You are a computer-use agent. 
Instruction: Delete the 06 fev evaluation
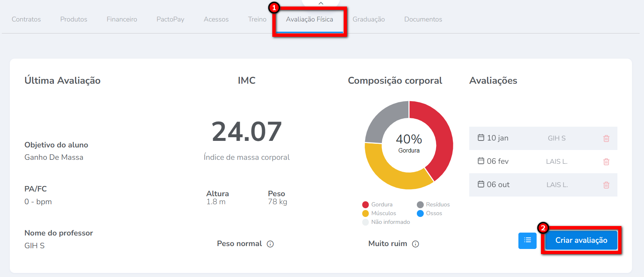(606, 162)
